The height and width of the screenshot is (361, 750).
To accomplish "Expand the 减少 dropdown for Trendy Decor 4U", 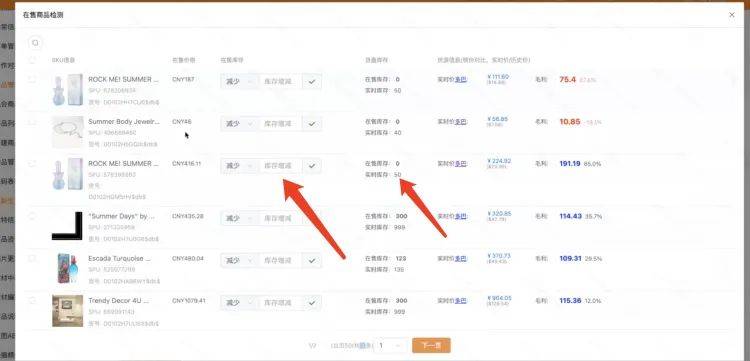I will [239, 303].
